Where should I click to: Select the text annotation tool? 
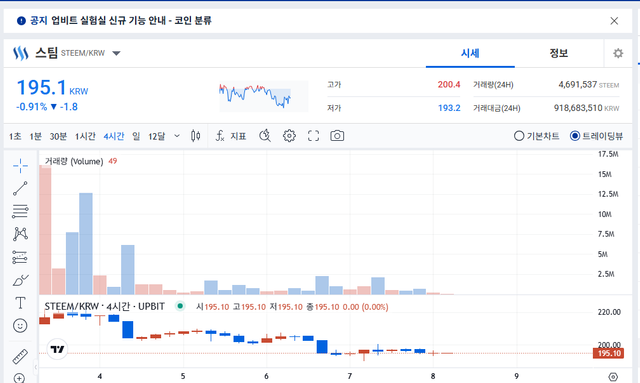[20, 303]
